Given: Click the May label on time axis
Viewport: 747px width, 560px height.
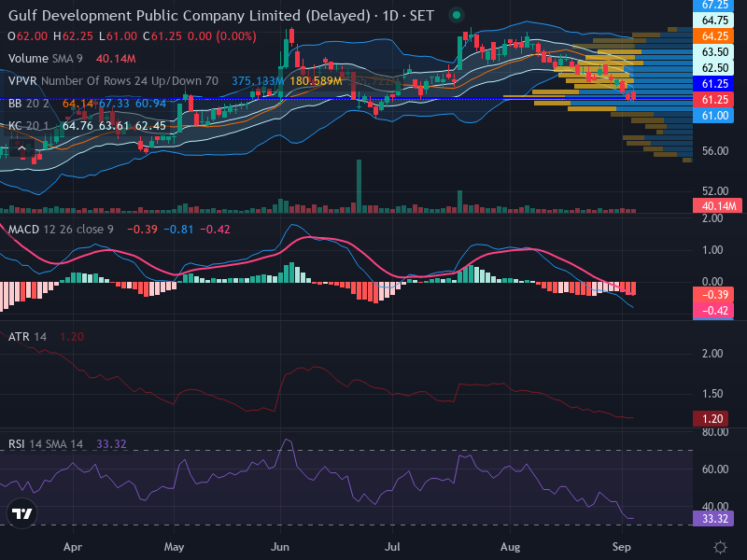Looking at the screenshot, I should coord(174,547).
